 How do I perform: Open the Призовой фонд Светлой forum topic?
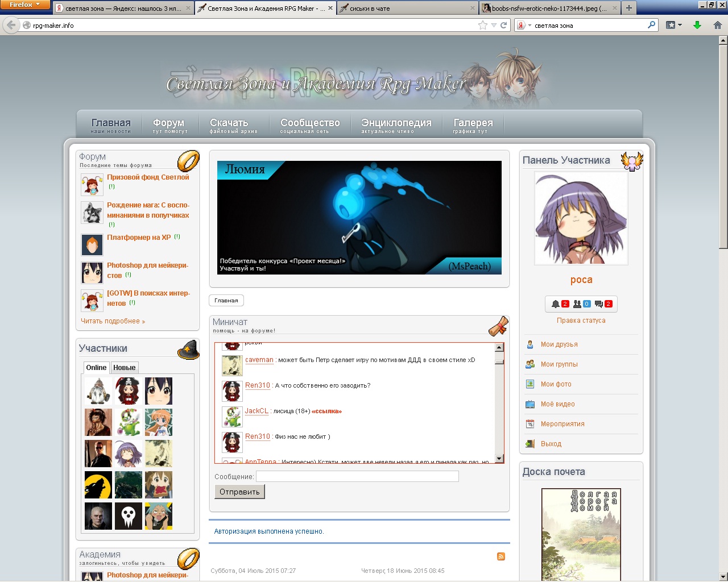(x=148, y=177)
